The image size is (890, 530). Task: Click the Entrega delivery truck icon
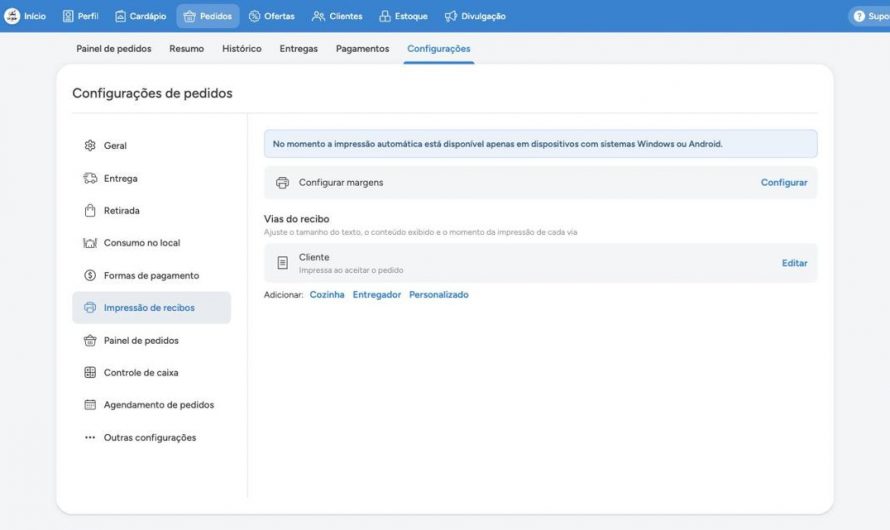[90, 178]
